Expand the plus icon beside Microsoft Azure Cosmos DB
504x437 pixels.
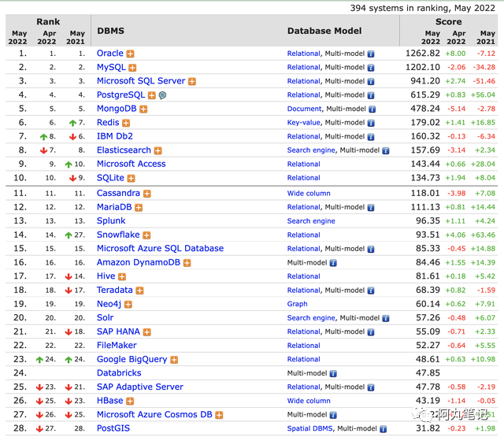[219, 415]
